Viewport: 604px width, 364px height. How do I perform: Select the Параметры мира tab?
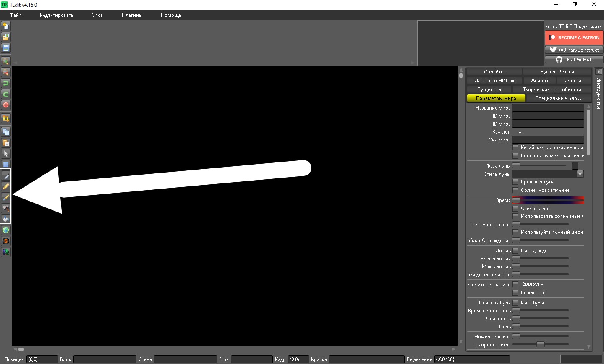(496, 98)
